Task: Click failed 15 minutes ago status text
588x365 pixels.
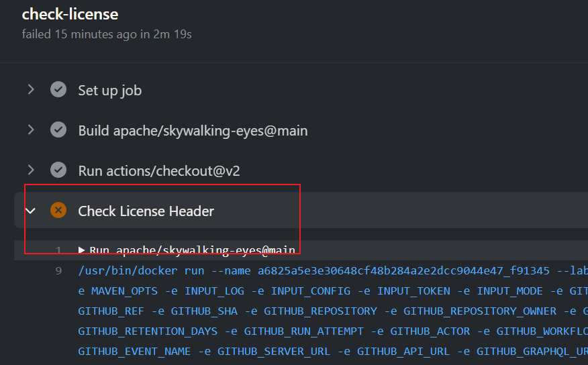Action: point(107,34)
